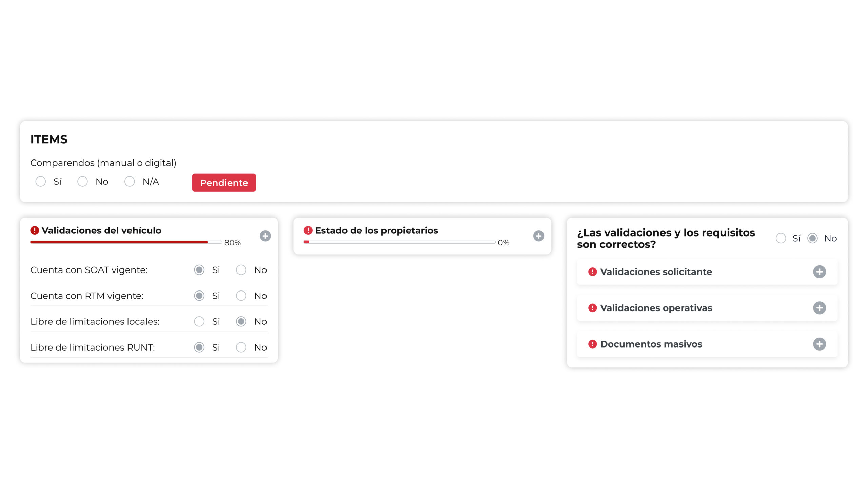This screenshot has height=488, width=868.
Task: Expand the Documentos masivos section
Action: click(819, 344)
